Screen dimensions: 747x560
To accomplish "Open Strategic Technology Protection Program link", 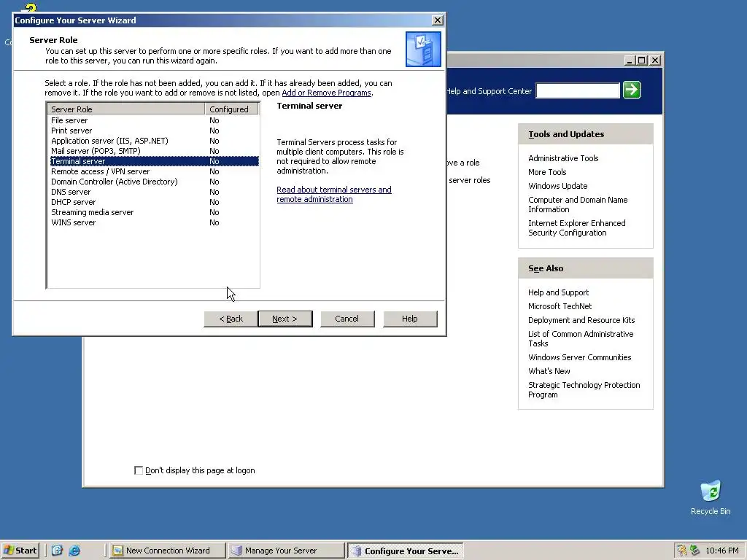I will 584,390.
